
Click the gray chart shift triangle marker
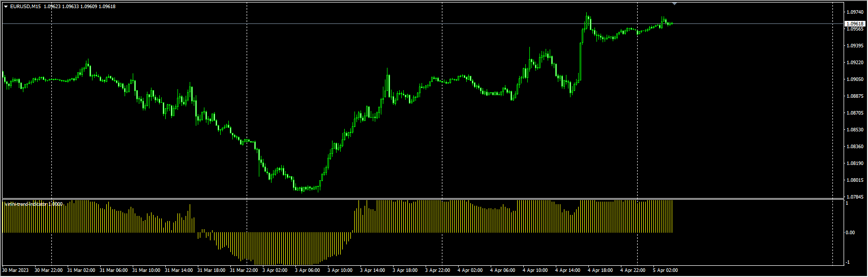coord(674,4)
